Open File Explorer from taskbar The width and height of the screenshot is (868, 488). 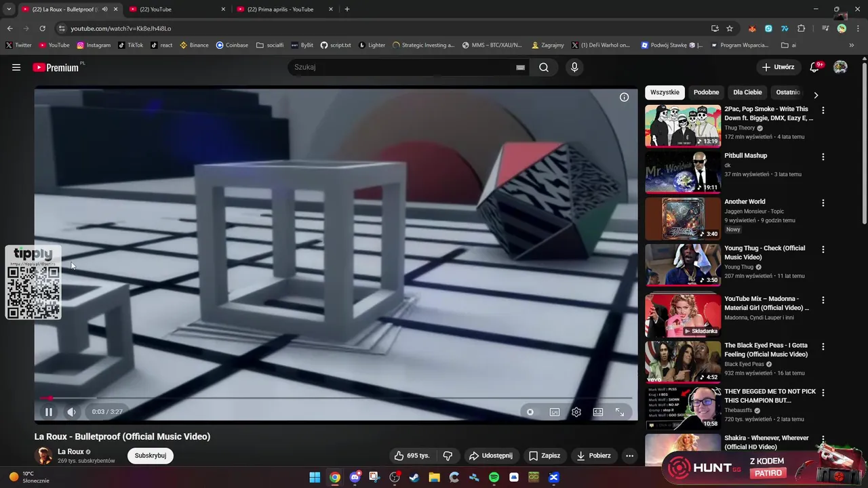pyautogui.click(x=434, y=477)
